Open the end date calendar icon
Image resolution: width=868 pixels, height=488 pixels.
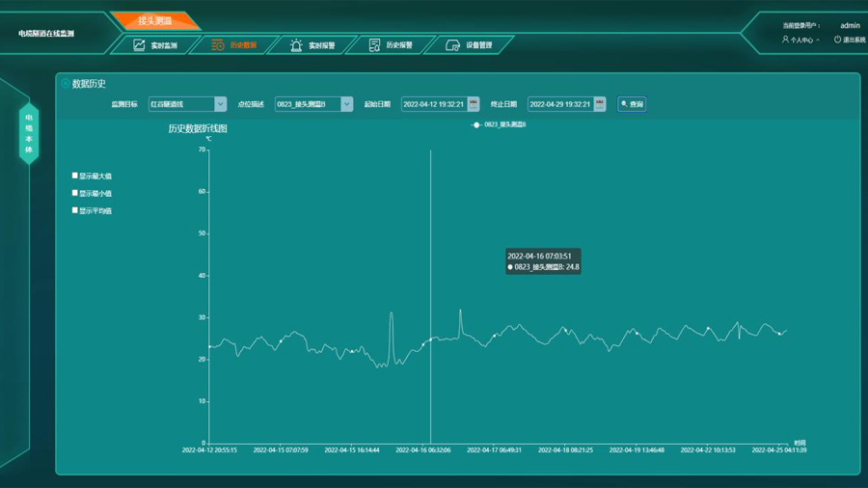tap(600, 104)
